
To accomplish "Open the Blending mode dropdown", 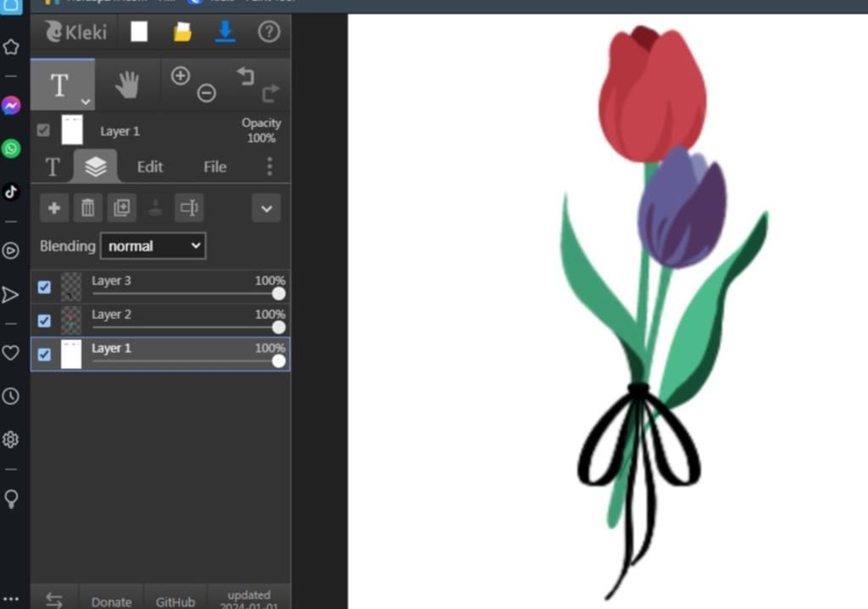I will click(x=153, y=246).
